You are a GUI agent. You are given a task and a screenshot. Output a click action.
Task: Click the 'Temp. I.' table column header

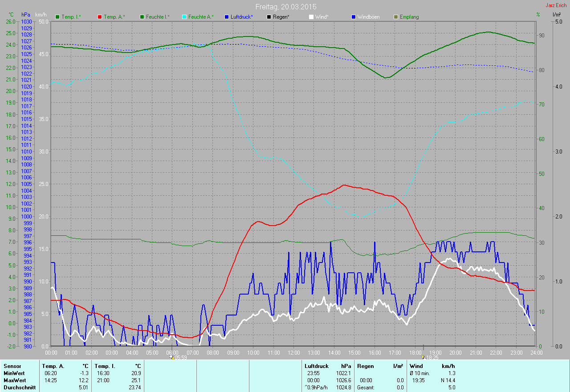click(x=105, y=366)
